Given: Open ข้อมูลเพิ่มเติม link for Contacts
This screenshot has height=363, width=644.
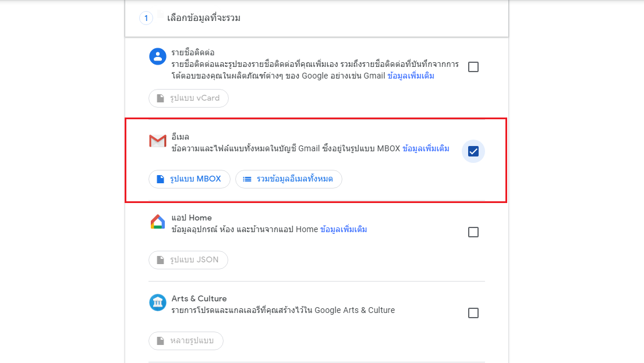Looking at the screenshot, I should coord(411,76).
